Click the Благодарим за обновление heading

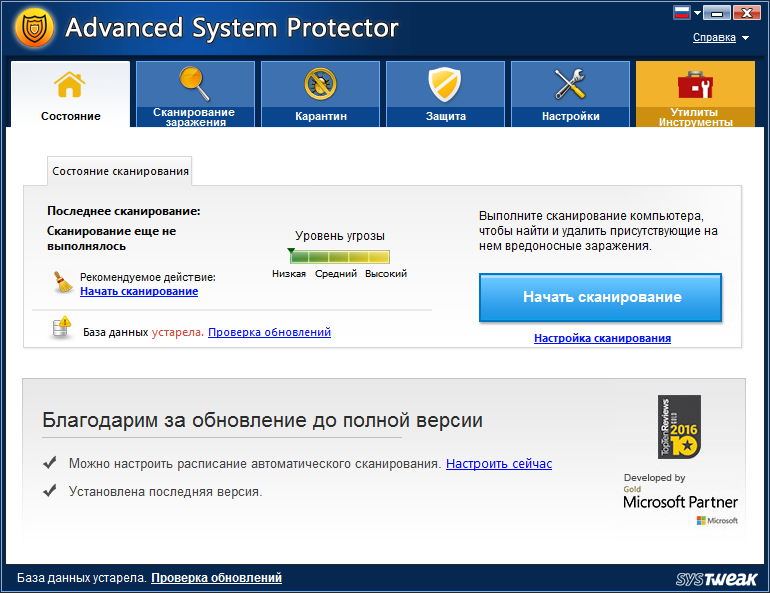point(263,420)
